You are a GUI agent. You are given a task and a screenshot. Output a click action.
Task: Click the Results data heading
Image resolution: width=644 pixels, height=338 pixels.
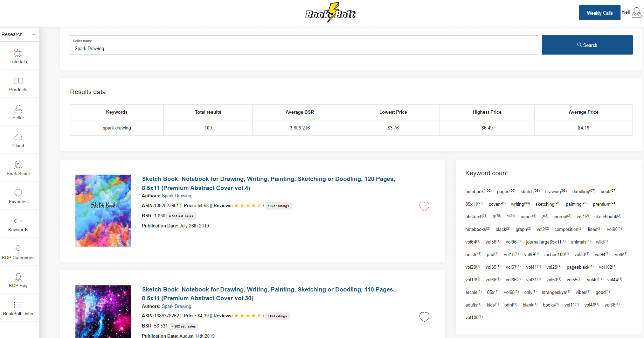click(x=88, y=92)
